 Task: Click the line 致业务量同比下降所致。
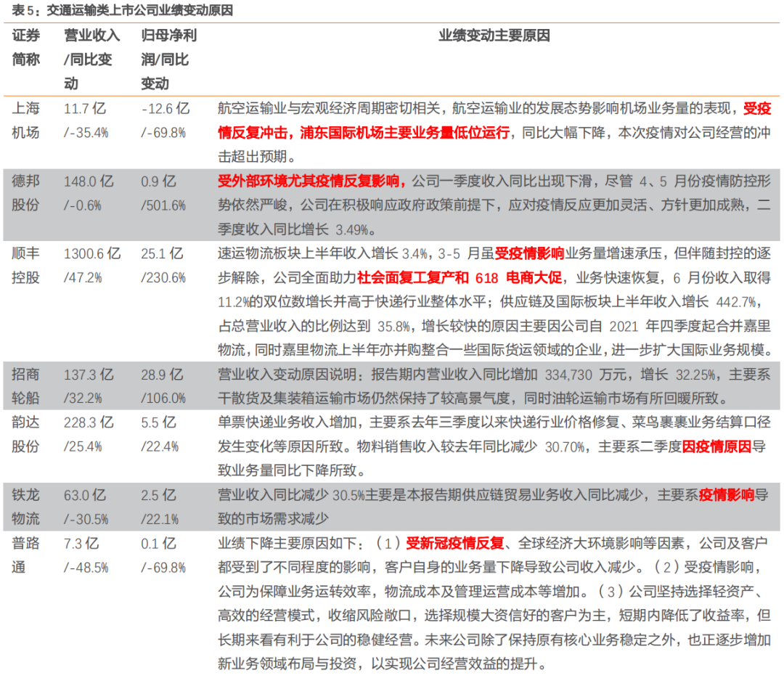point(292,470)
